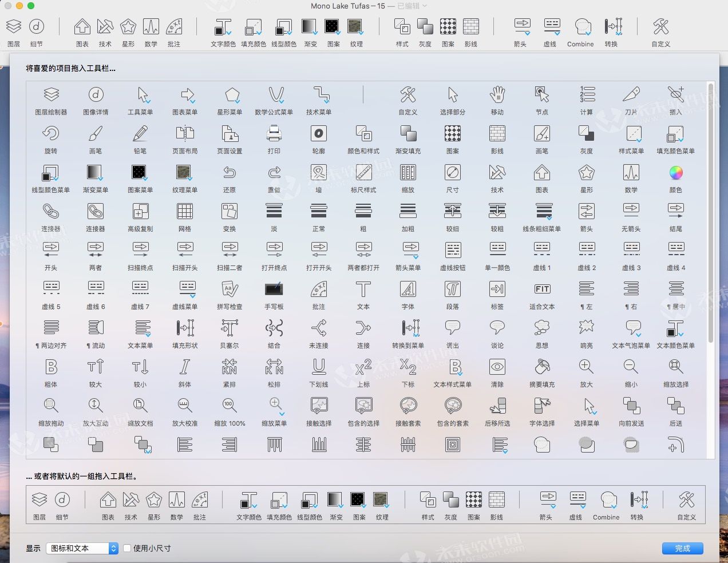728x563 pixels.
Task: Select the 移动 (Move) tool icon
Action: click(497, 94)
